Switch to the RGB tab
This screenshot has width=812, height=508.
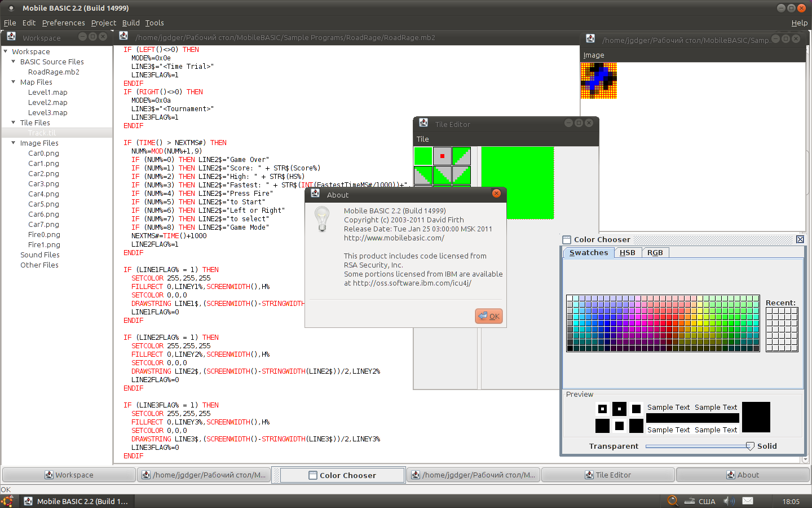coord(655,253)
